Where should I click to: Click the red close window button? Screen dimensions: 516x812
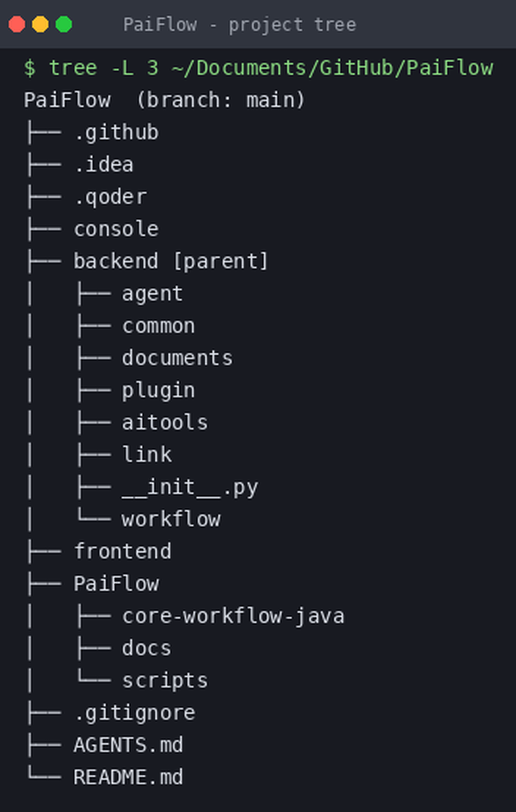pyautogui.click(x=17, y=24)
